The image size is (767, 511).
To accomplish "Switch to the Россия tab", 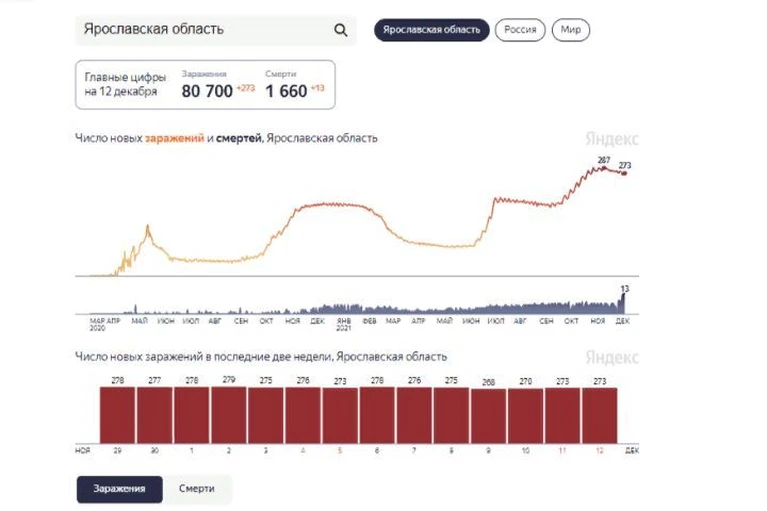I will tap(520, 30).
